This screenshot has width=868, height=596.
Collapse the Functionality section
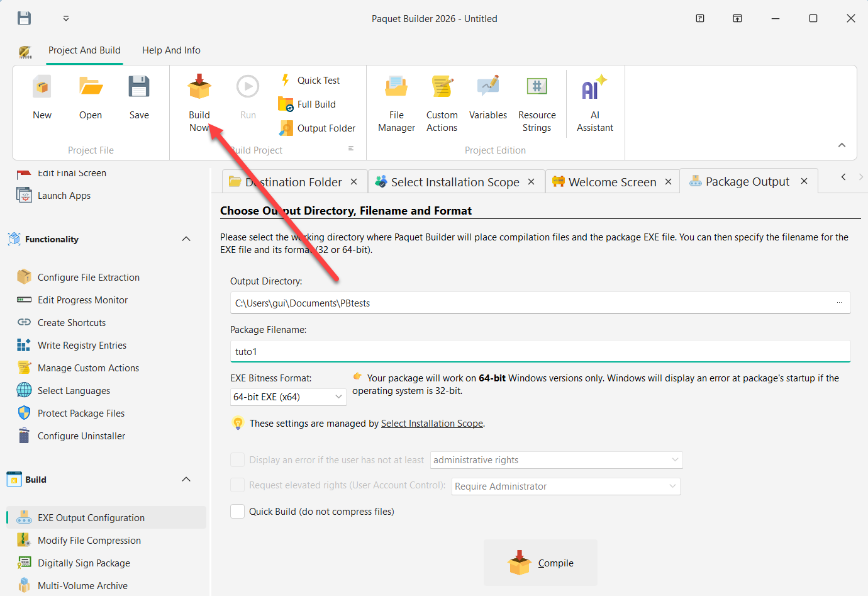[186, 239]
